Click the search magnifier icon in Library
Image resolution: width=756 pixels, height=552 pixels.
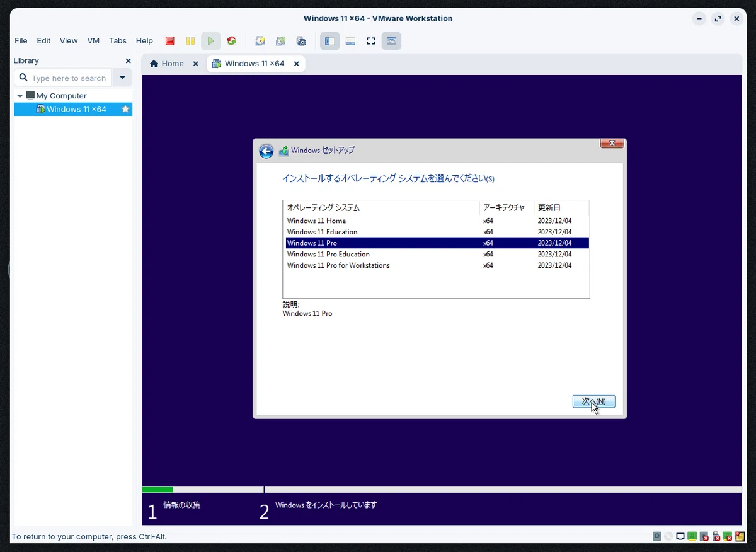23,78
